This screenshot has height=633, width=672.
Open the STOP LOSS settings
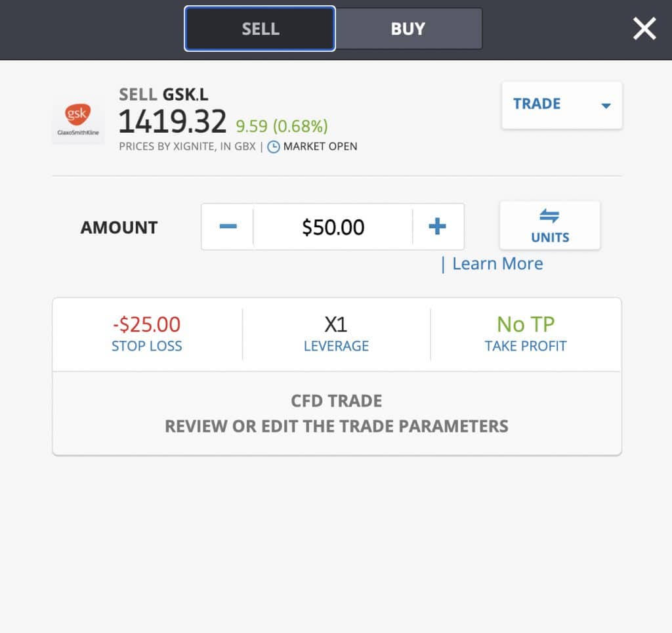(x=147, y=345)
